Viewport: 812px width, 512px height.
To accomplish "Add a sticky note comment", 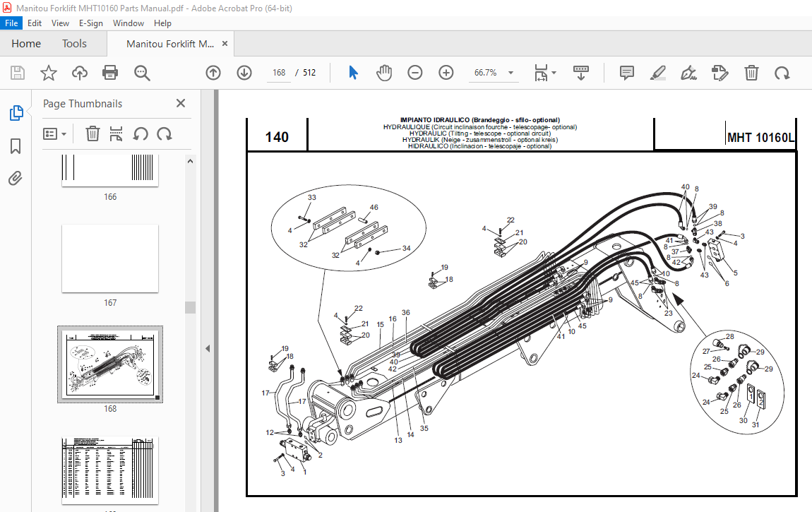I will coord(626,73).
